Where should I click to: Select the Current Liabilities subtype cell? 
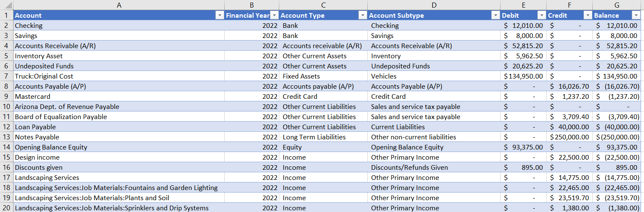434,127
